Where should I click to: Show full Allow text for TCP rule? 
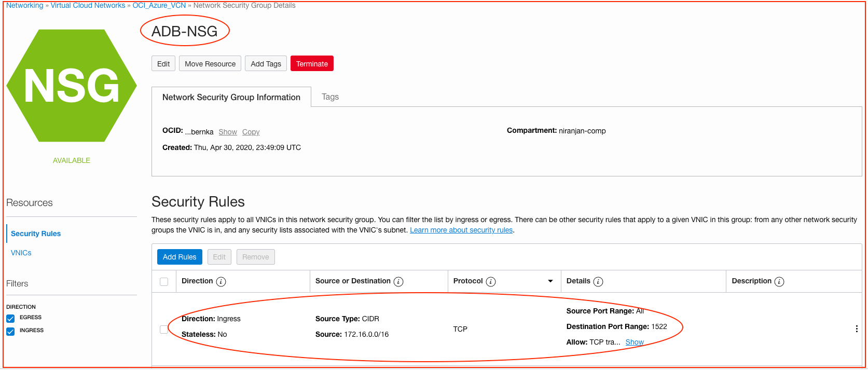point(635,342)
